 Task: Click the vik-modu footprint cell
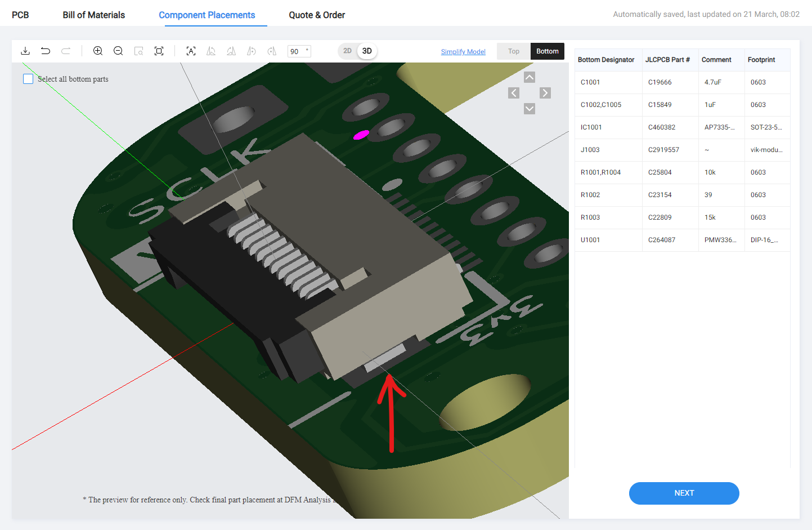(x=766, y=150)
